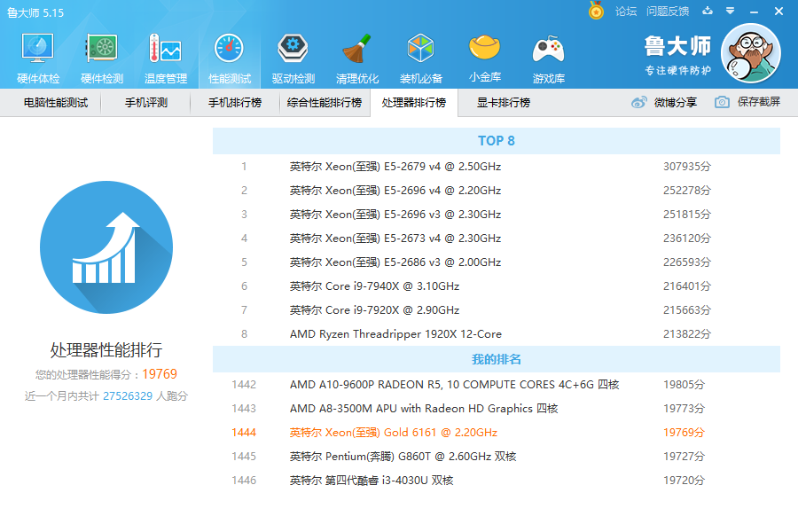Open 装机必备 software cube
The image size is (798, 532).
pos(421,58)
